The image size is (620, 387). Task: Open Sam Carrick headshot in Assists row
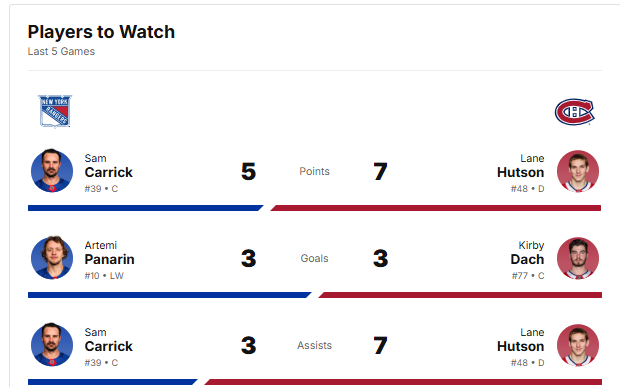click(x=52, y=345)
